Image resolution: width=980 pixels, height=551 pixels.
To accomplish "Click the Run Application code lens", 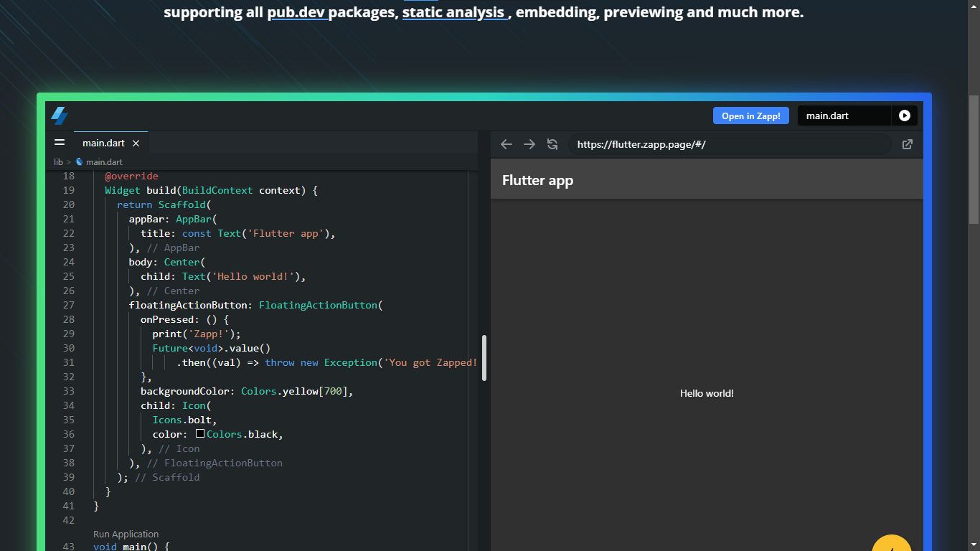I will tap(126, 534).
